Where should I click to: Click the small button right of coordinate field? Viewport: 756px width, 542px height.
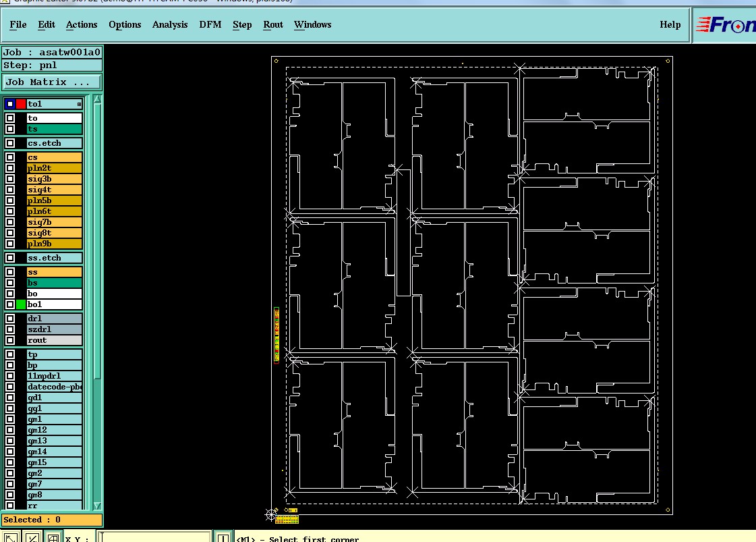pos(223,537)
